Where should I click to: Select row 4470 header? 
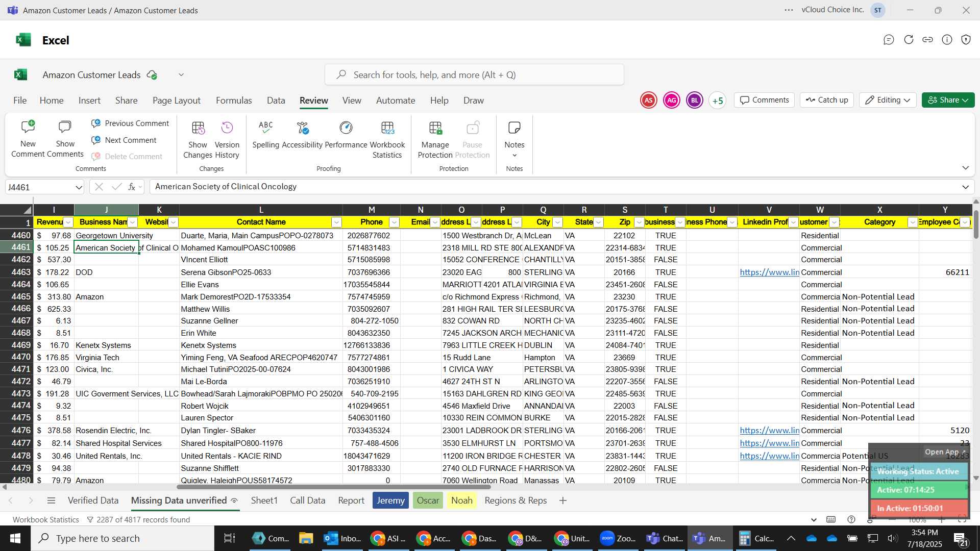17,357
